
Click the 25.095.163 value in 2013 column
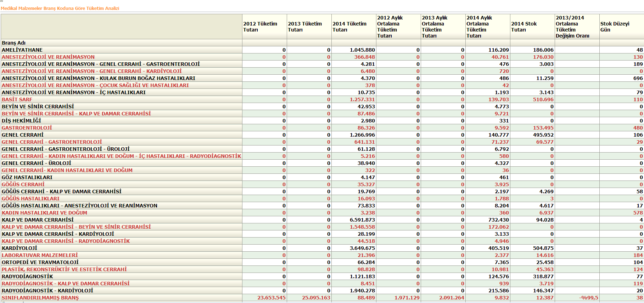coord(316,298)
